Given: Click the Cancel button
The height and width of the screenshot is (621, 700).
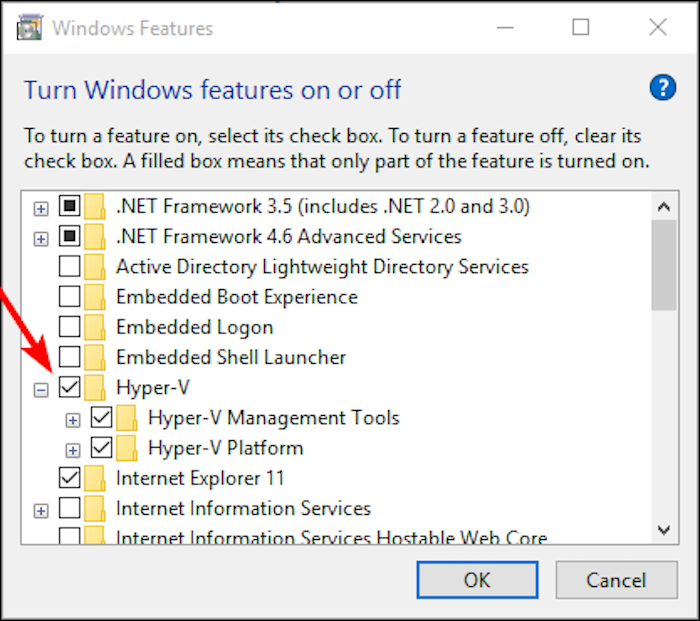Looking at the screenshot, I should tap(617, 580).
